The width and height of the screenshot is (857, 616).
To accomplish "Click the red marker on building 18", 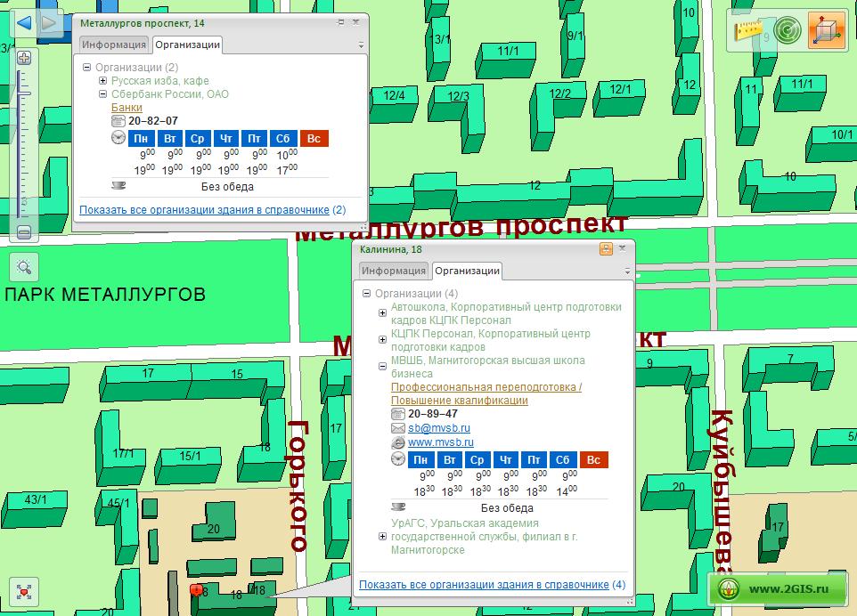I will pos(196,590).
